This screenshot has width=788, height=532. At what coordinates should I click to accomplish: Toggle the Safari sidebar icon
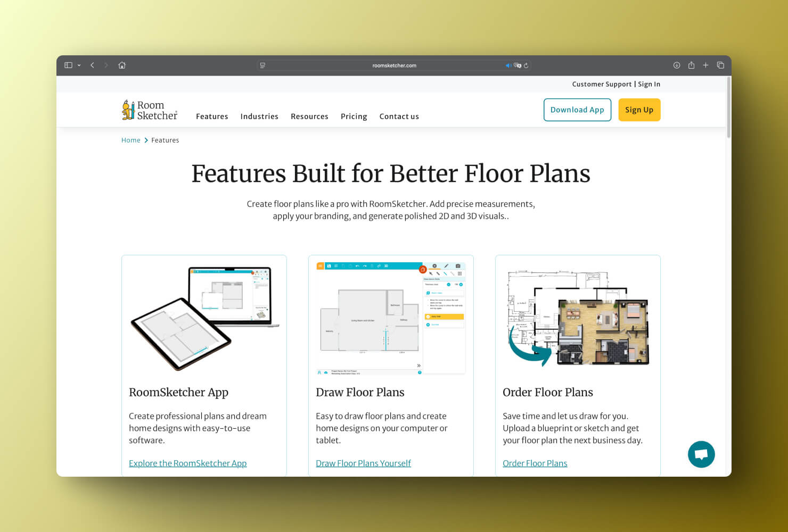pos(68,65)
